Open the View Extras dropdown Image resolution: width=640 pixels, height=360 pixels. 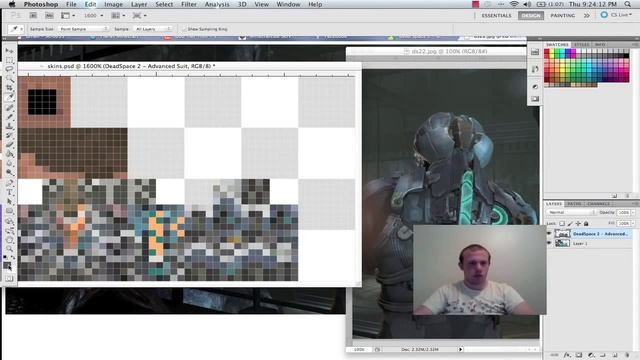pos(68,16)
